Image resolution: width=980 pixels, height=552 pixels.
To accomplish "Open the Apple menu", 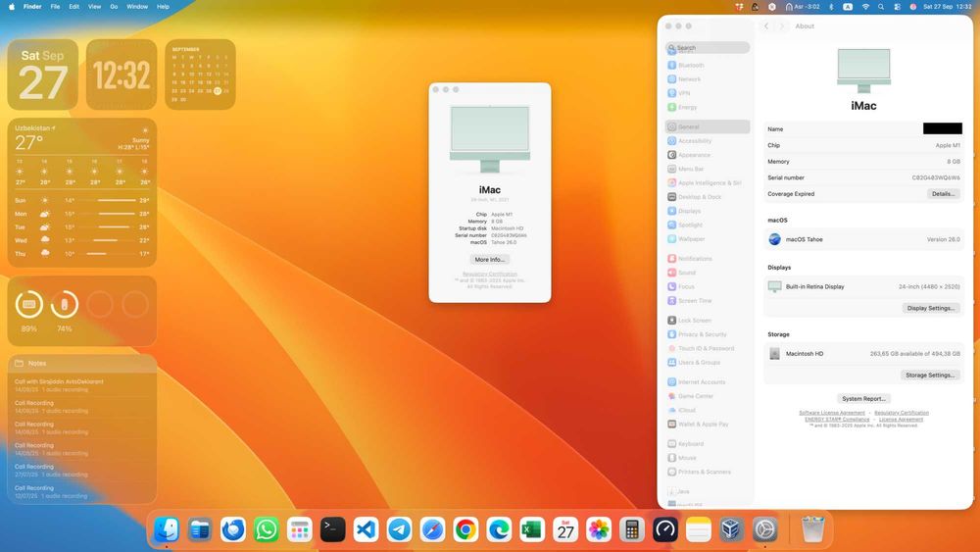I will point(11,6).
